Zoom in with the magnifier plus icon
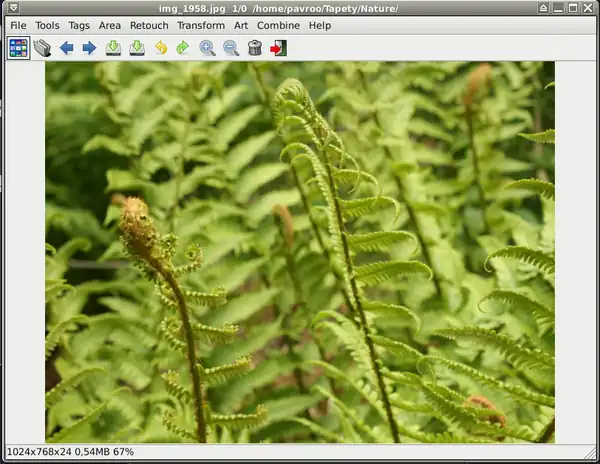Image resolution: width=600 pixels, height=464 pixels. 207,48
